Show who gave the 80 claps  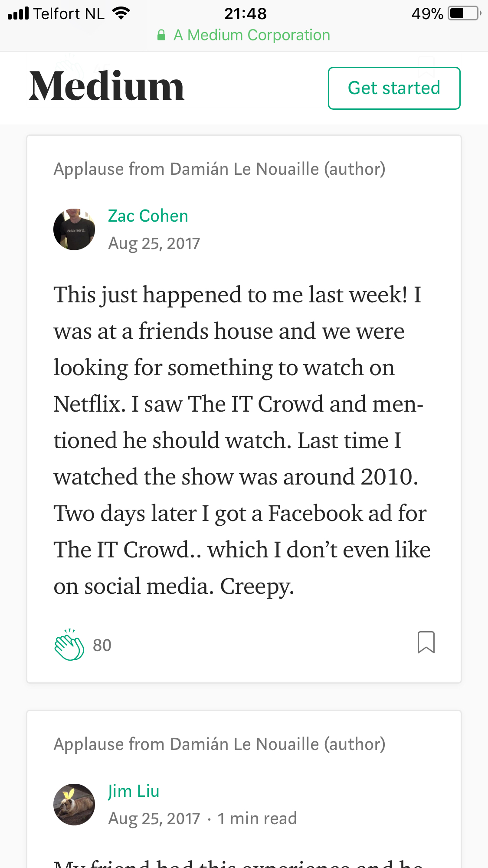(x=102, y=645)
